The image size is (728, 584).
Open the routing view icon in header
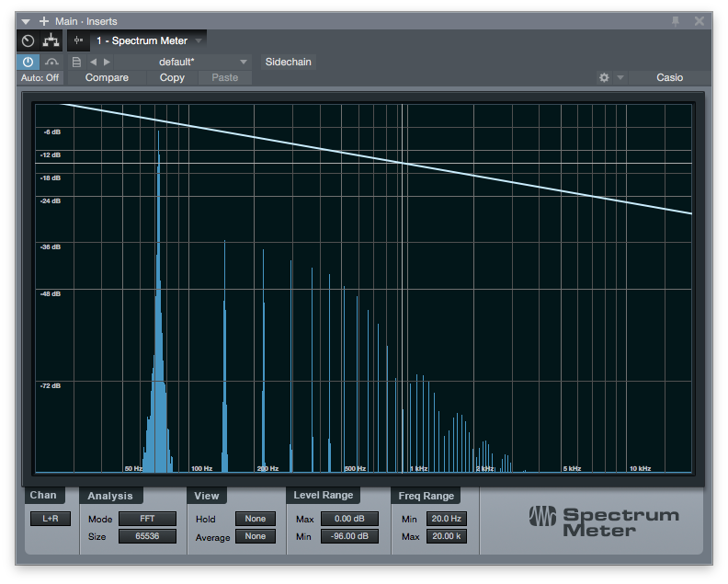[51, 40]
